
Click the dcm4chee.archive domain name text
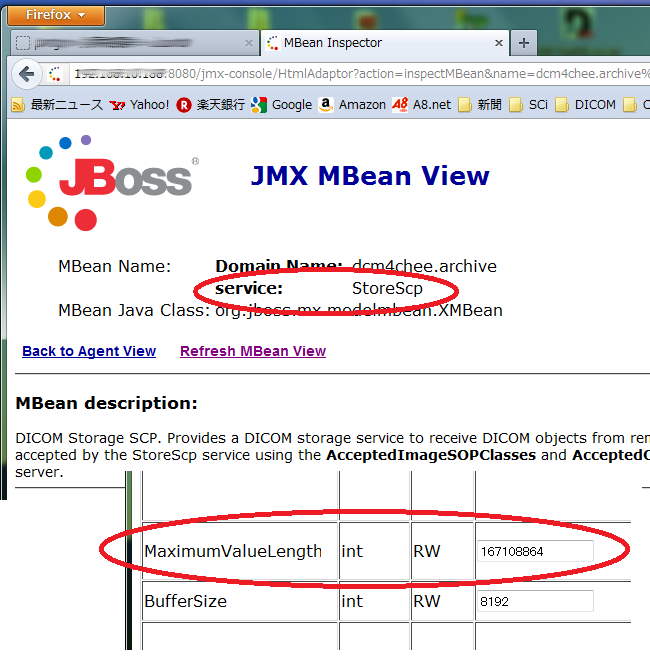(x=424, y=266)
